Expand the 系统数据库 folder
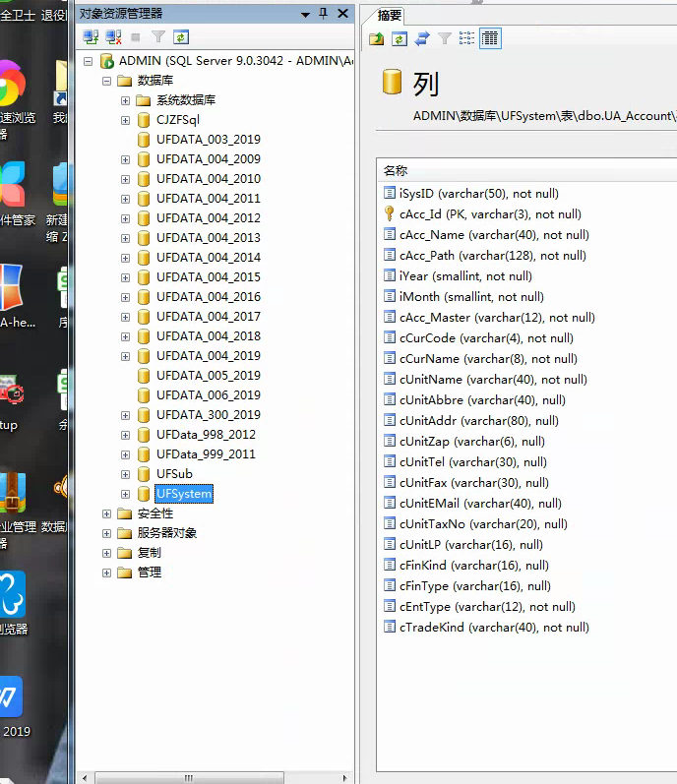This screenshot has height=784, width=677. click(126, 100)
